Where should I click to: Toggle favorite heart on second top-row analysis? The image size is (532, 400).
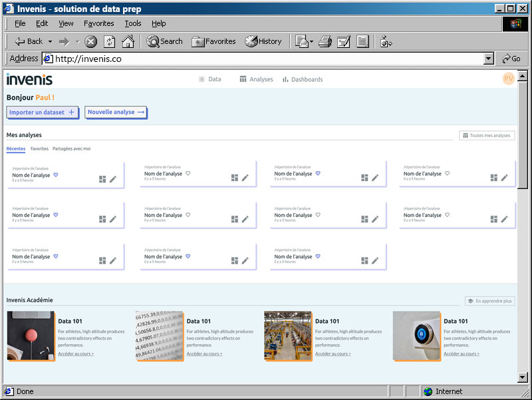188,174
